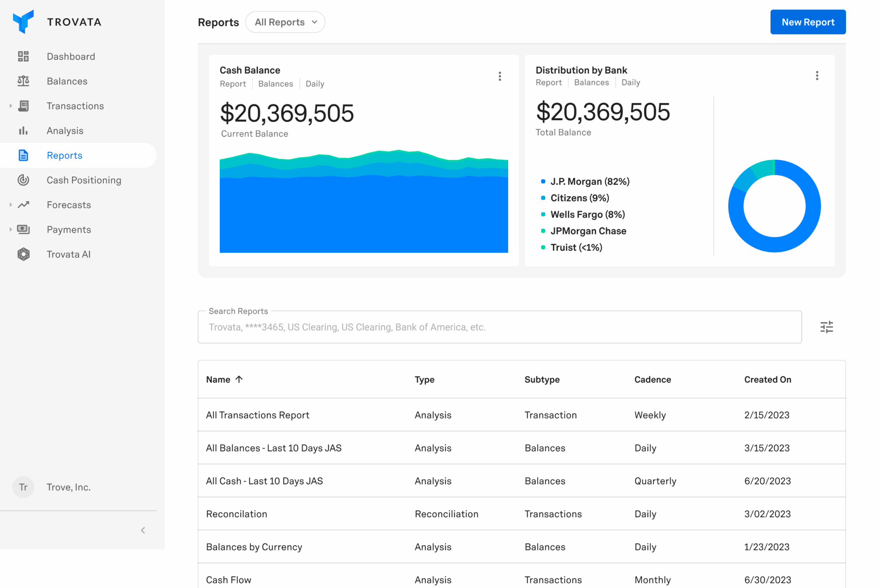
Task: Select the Balances scale icon in sidebar
Action: point(23,81)
